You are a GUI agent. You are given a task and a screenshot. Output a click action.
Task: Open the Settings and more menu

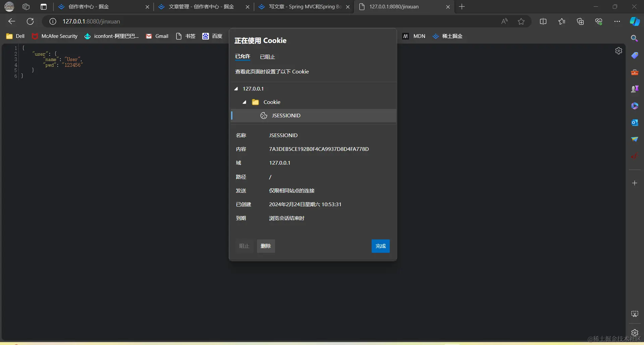(x=617, y=21)
